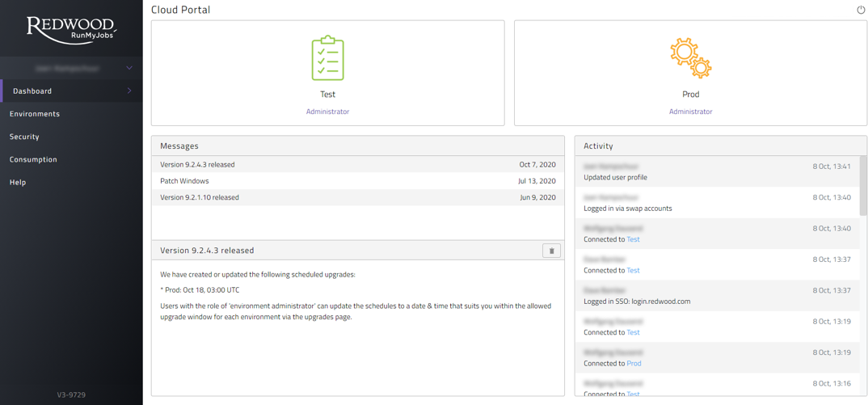Image resolution: width=868 pixels, height=405 pixels.
Task: Click 'Updated user profile' activity entry
Action: coord(718,171)
